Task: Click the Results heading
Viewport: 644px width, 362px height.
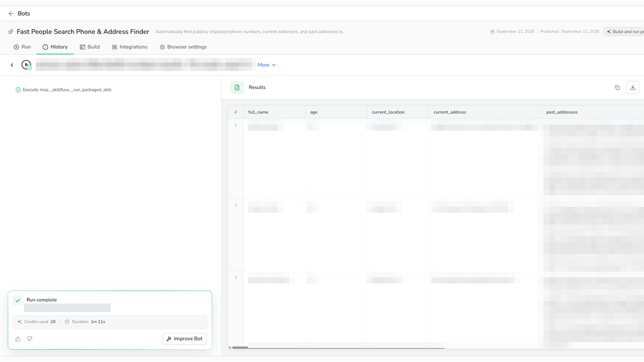Action: 257,87
